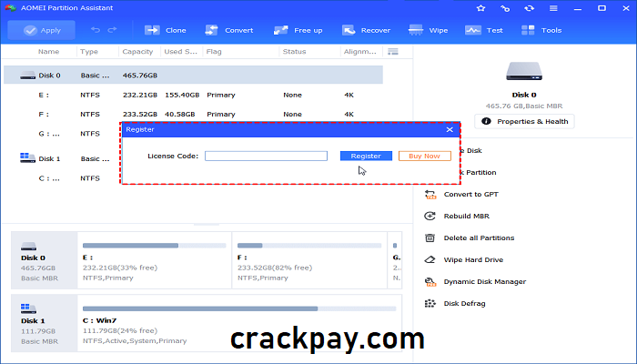
Task: Select the Disk 1 row in list
Action: coord(62,158)
